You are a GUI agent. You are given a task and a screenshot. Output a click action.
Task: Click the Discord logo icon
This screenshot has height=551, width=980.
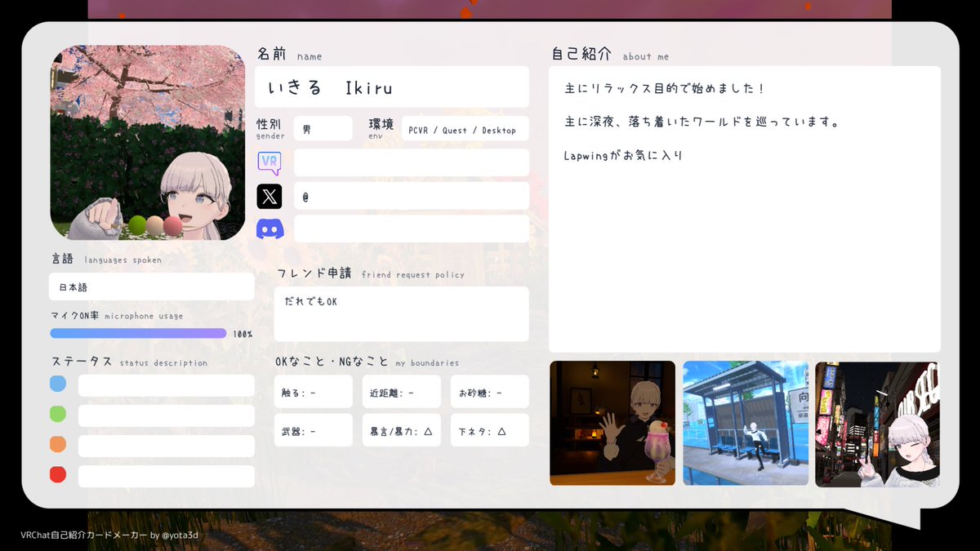pos(269,229)
